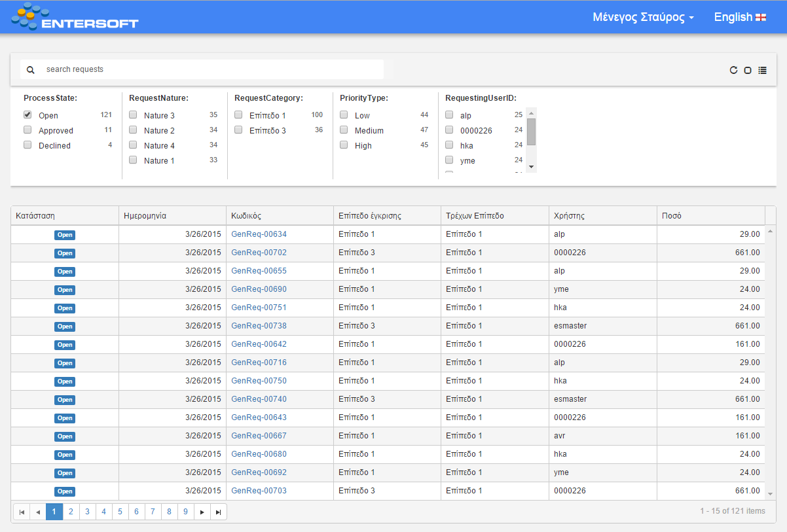The width and height of the screenshot is (787, 532).
Task: Check the High priority type filter
Action: pyautogui.click(x=344, y=145)
